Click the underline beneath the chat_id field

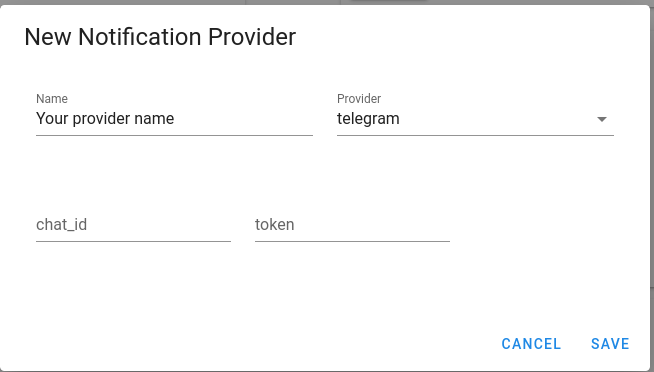click(133, 241)
